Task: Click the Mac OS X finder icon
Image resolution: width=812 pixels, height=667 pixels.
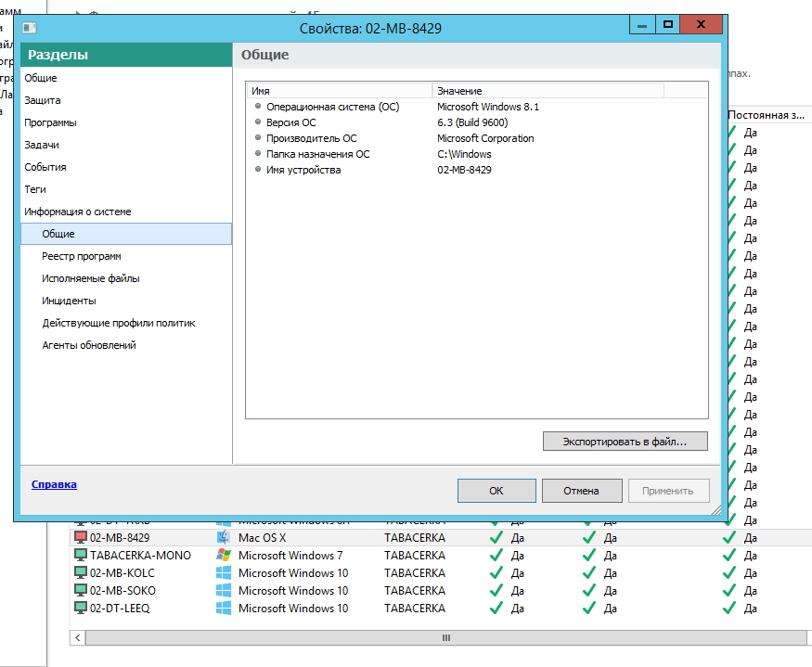Action: click(224, 537)
